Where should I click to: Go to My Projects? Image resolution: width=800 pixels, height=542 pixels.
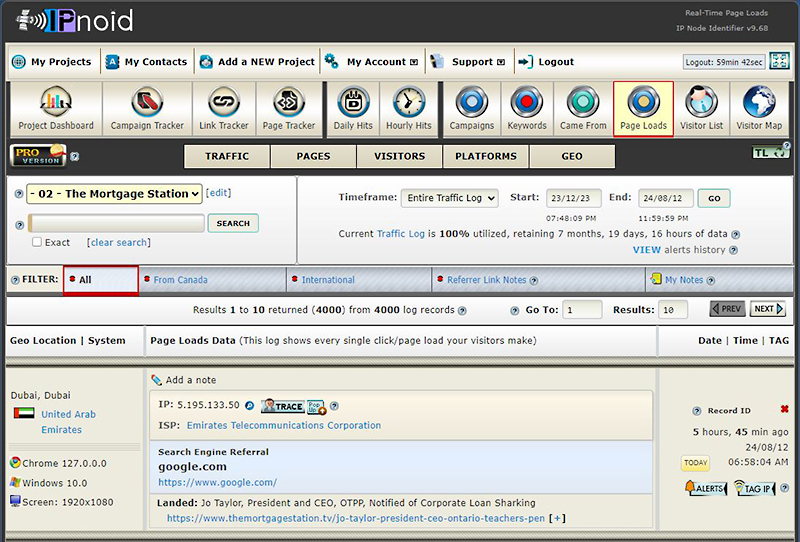click(52, 62)
